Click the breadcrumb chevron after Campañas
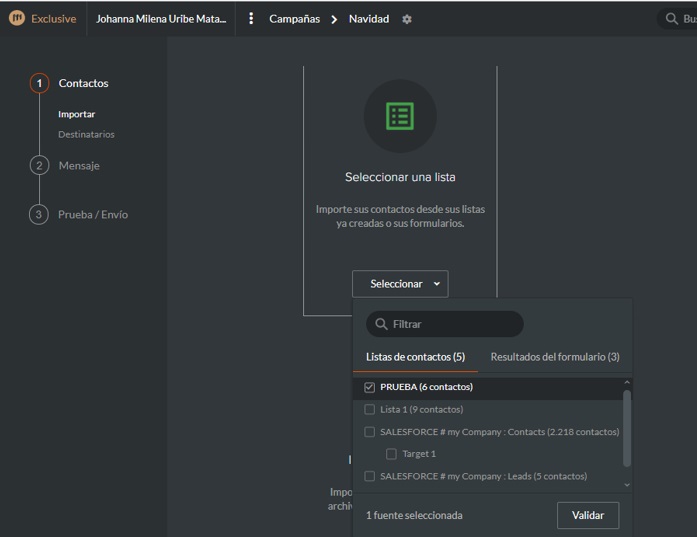Image resolution: width=697 pixels, height=537 pixels. tap(334, 19)
